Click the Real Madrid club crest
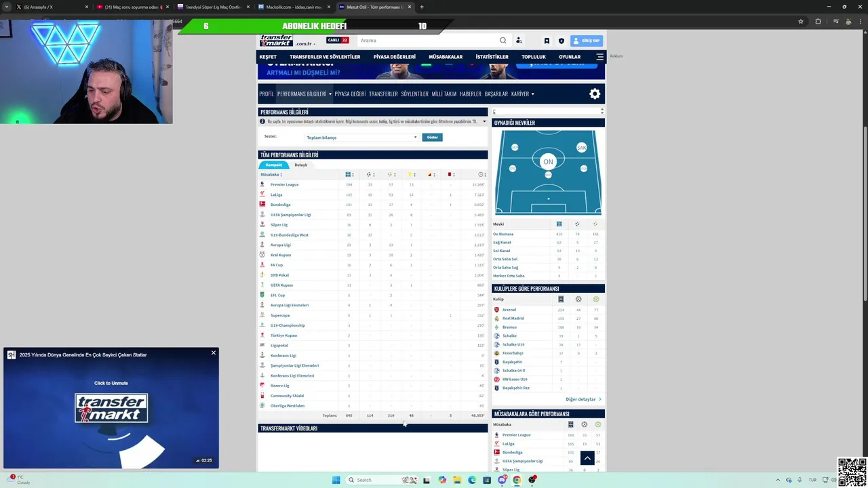The width and height of the screenshot is (868, 488). [496, 319]
